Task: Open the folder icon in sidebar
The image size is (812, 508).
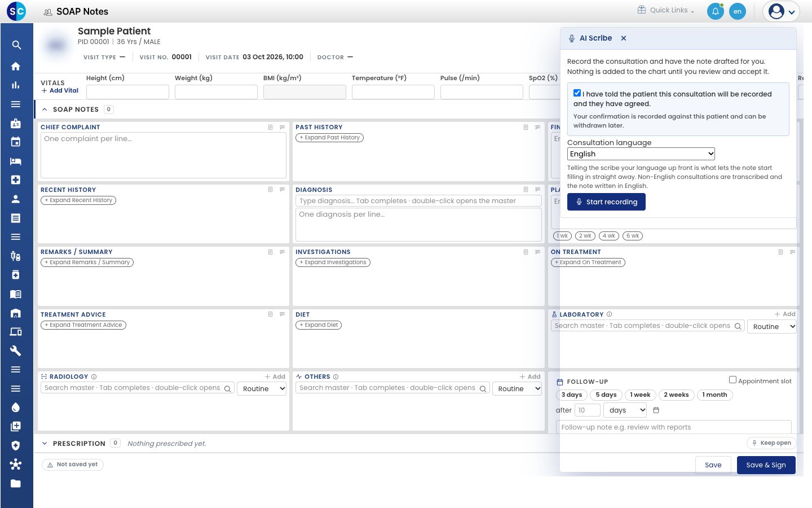Action: click(16, 483)
